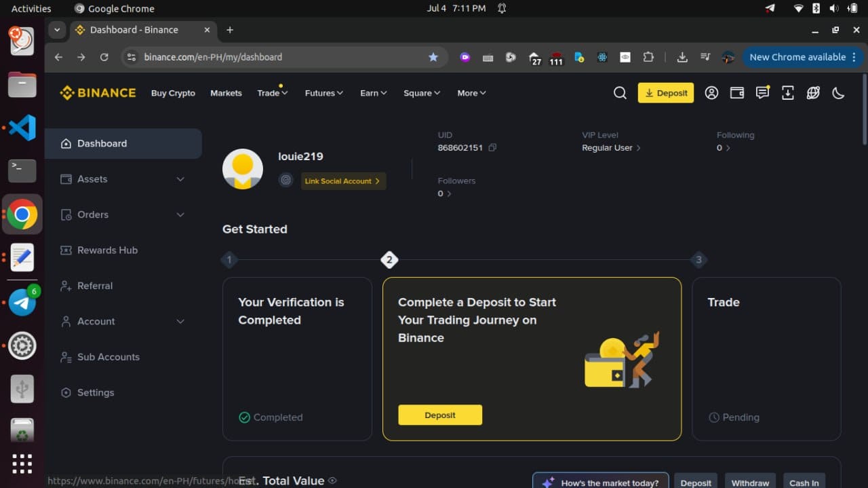Viewport: 868px width, 488px height.
Task: Open Rewards Hub in sidebar
Action: [123, 250]
